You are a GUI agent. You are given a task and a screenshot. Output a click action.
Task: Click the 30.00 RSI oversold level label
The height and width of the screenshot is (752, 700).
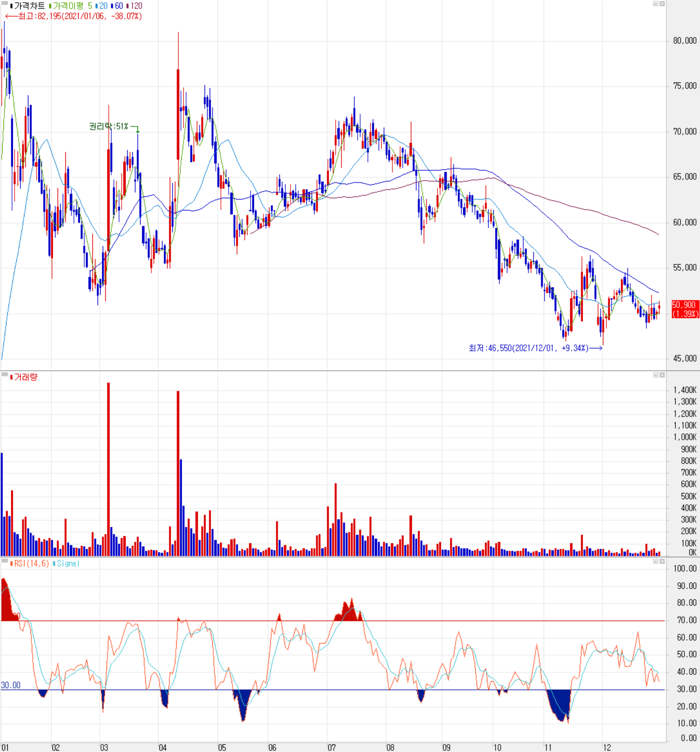11,685
